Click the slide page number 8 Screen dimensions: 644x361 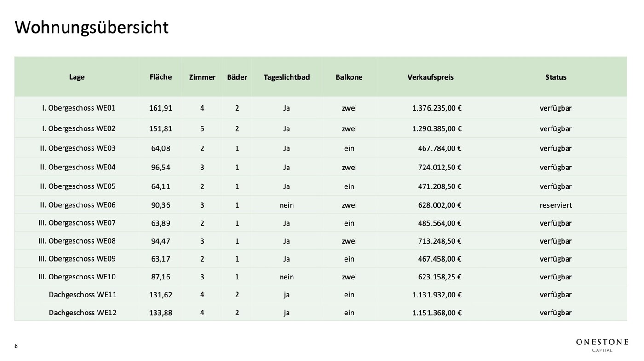pyautogui.click(x=16, y=346)
